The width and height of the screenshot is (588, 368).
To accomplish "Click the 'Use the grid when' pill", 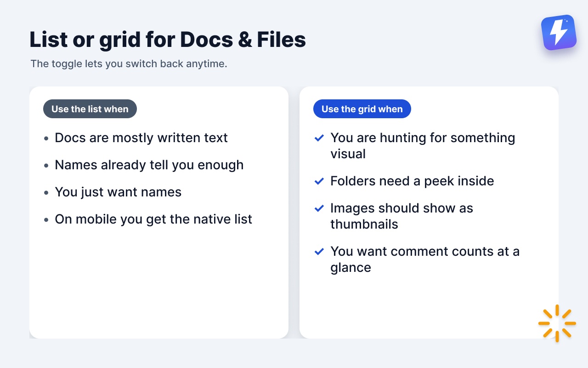I will click(362, 109).
